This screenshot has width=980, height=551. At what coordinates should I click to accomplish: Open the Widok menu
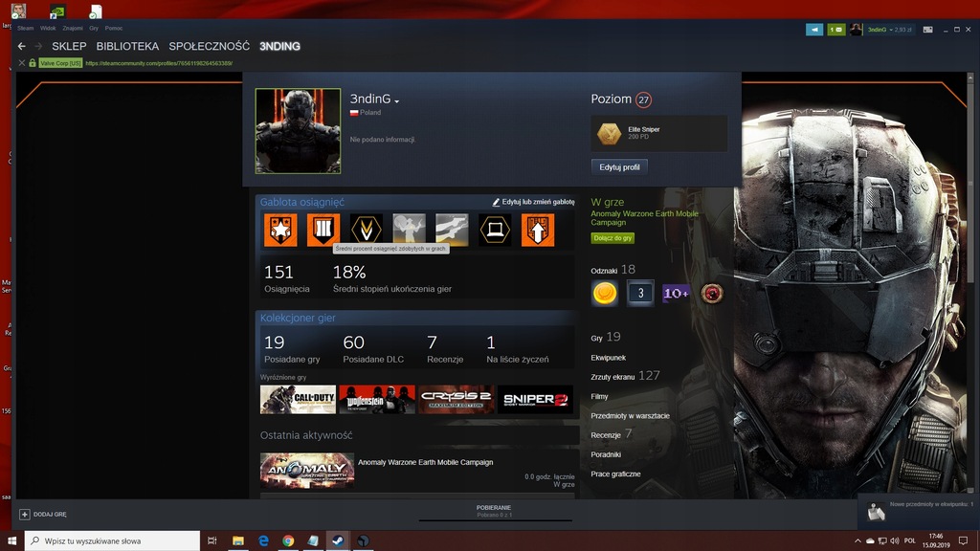point(48,28)
